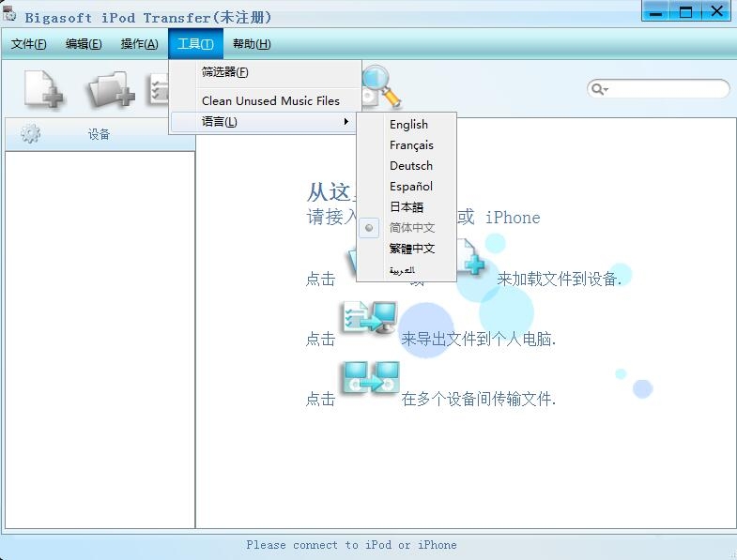Switch language to 日本語

(407, 207)
